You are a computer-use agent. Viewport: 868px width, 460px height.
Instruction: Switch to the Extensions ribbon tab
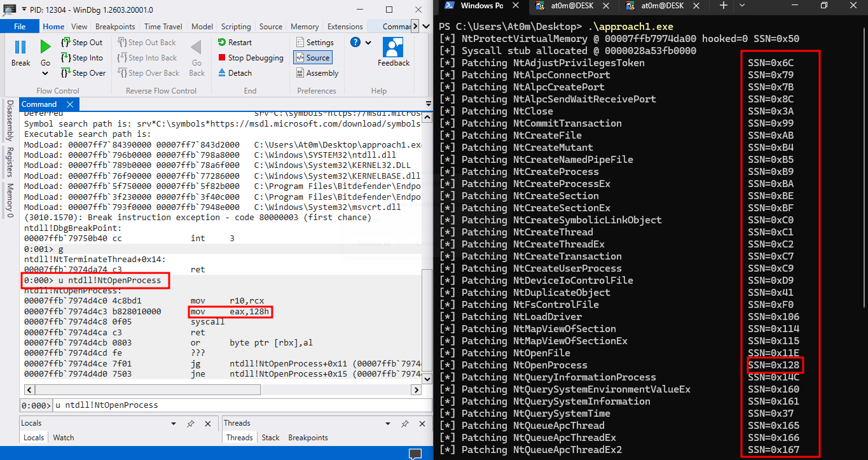[x=345, y=26]
